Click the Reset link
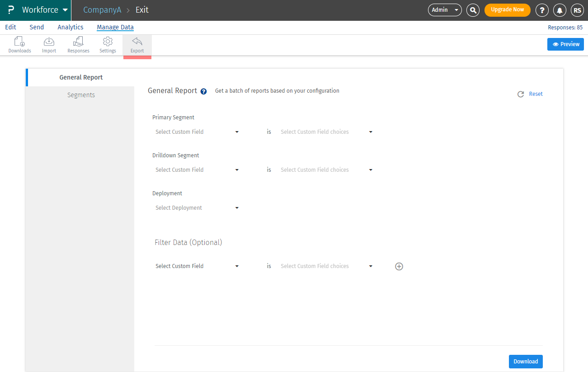Viewport: 588px width, 372px height. point(536,94)
